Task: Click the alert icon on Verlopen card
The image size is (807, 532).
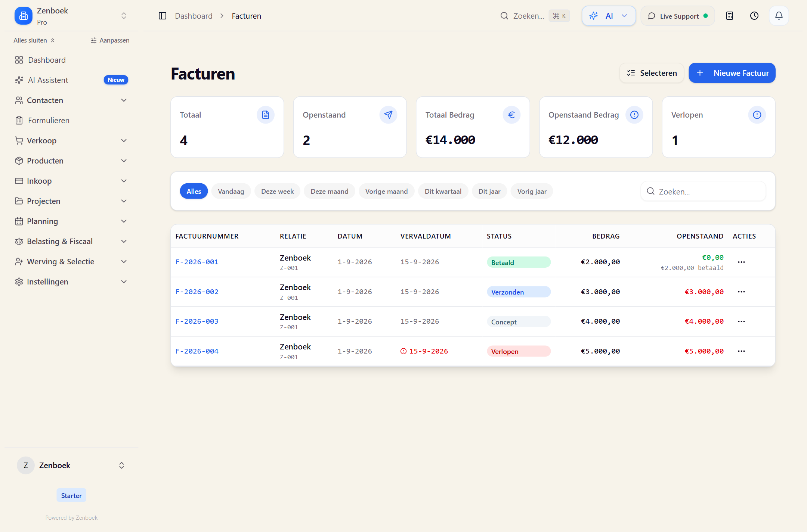Action: [x=757, y=115]
